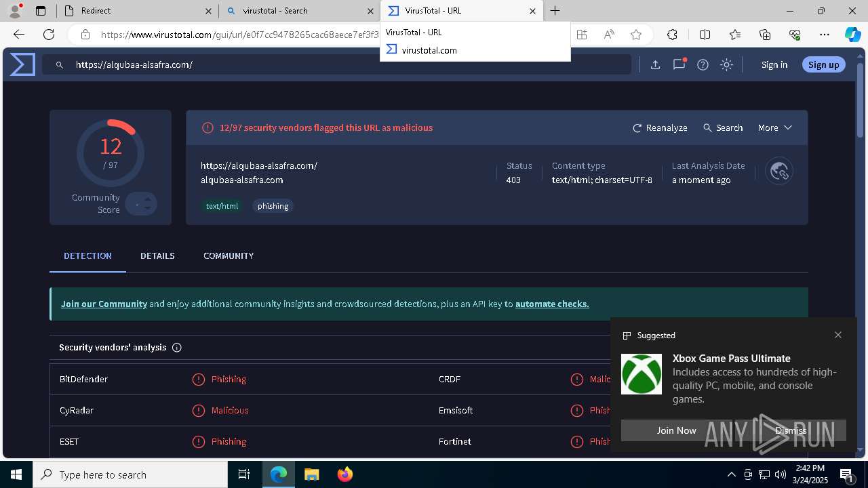The image size is (868, 488).
Task: Open Settings and more menu
Action: point(825,35)
